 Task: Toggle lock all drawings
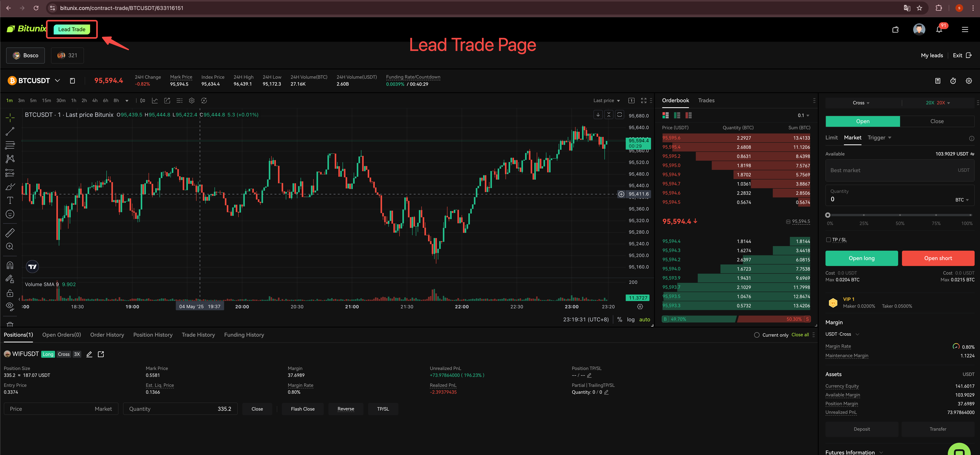[10, 293]
